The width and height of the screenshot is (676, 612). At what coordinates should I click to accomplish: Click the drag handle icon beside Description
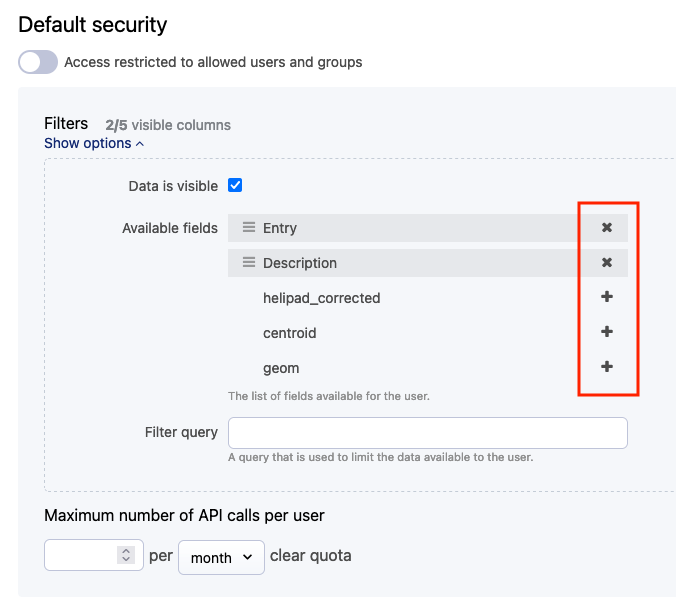click(249, 263)
